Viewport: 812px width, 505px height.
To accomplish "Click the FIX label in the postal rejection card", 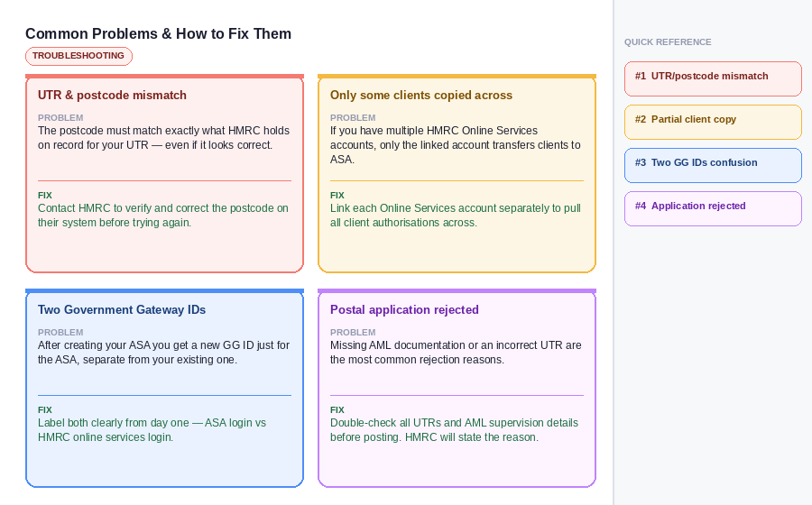I will 337,410.
